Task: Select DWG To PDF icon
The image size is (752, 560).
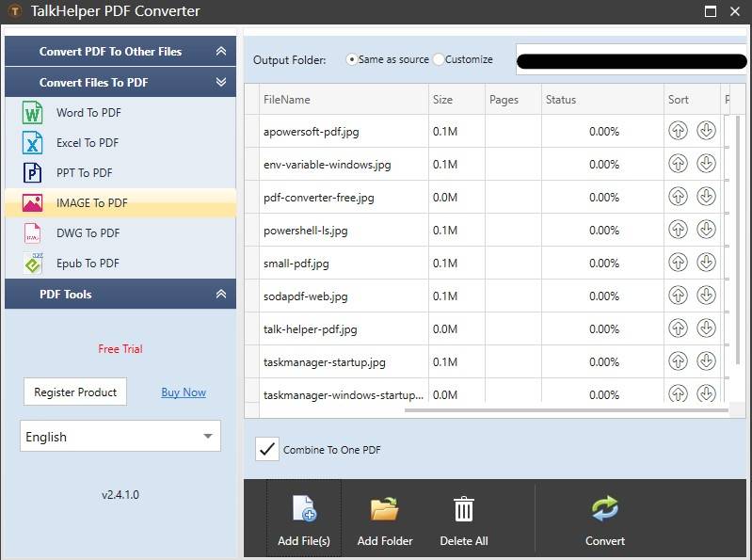Action: (32, 233)
